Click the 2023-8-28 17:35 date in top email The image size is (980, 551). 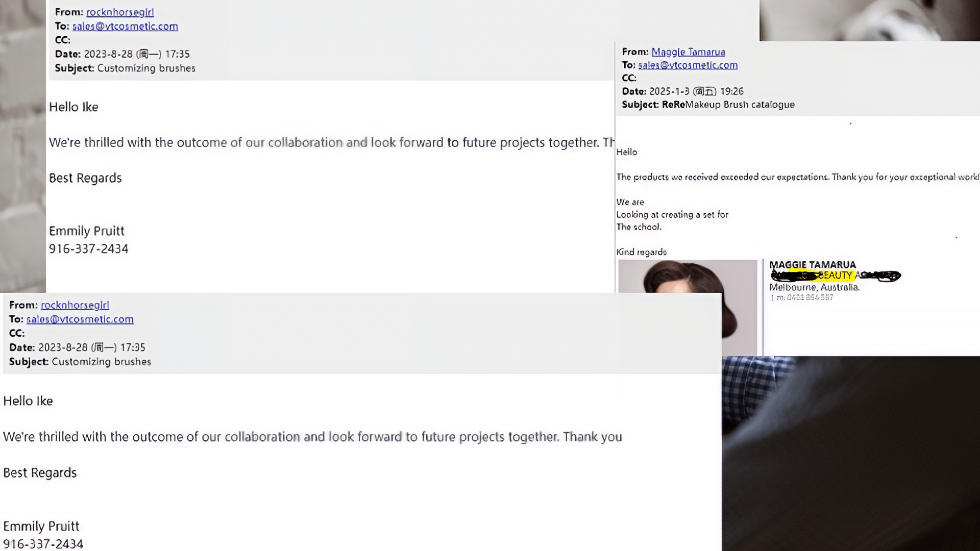coord(137,54)
